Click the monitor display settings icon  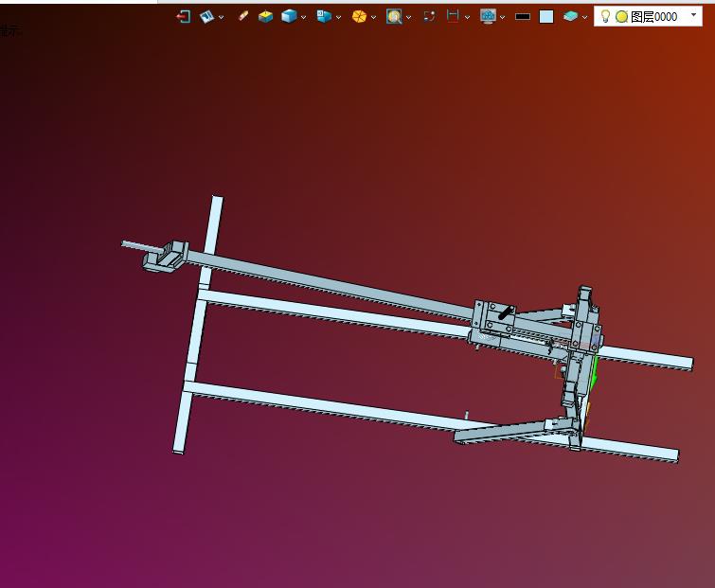coord(488,17)
